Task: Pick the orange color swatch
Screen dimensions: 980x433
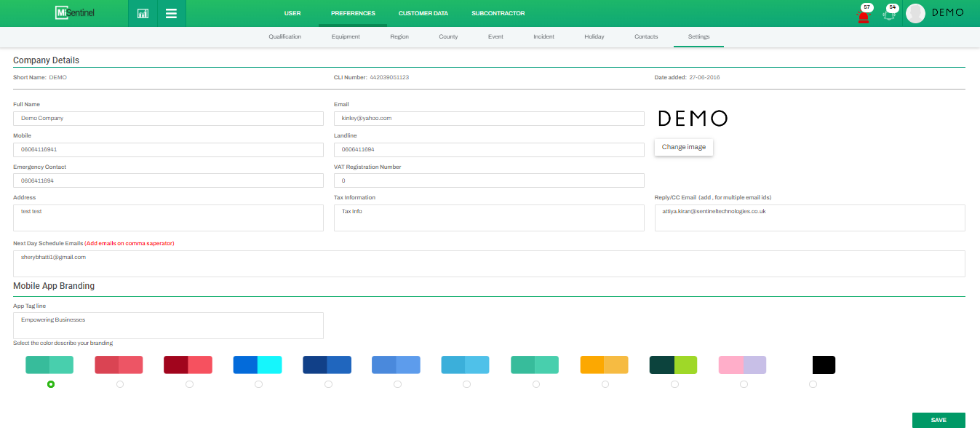Action: pos(604,365)
